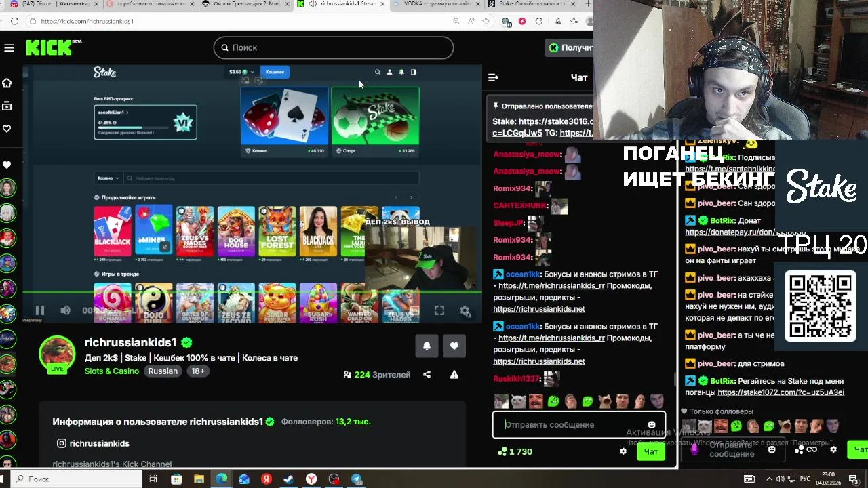This screenshot has height=488, width=868.
Task: Report the stream with warning icon
Action: point(454,374)
